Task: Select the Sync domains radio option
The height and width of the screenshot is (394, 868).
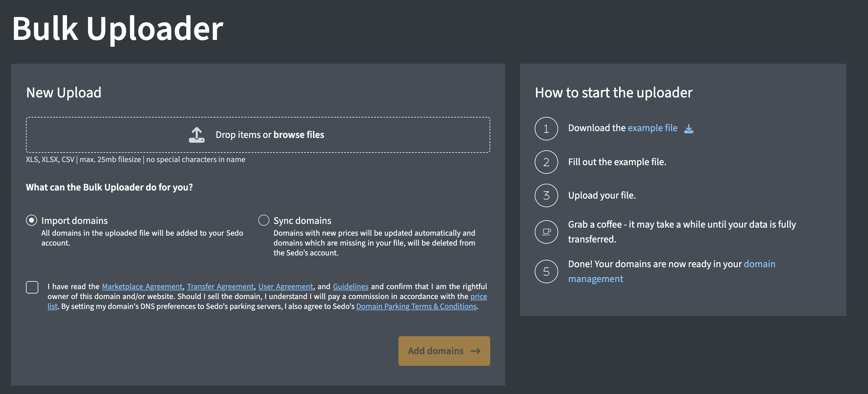Action: click(x=263, y=220)
